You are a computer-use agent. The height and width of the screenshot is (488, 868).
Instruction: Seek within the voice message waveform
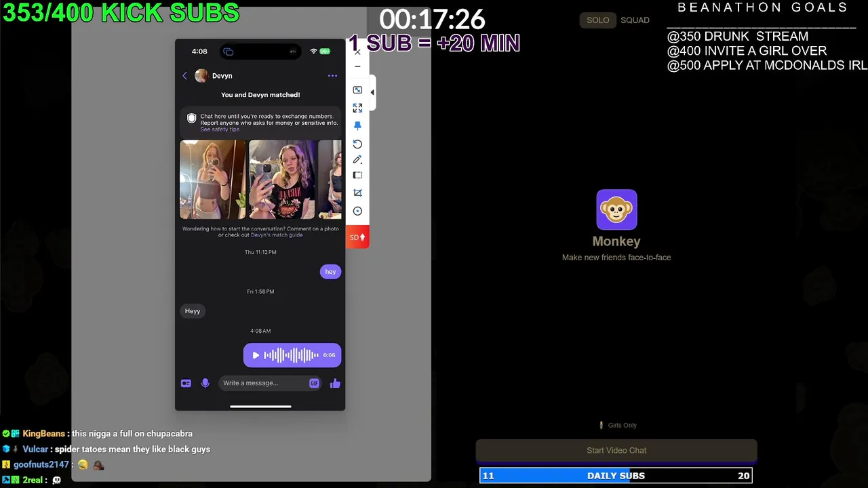click(291, 355)
